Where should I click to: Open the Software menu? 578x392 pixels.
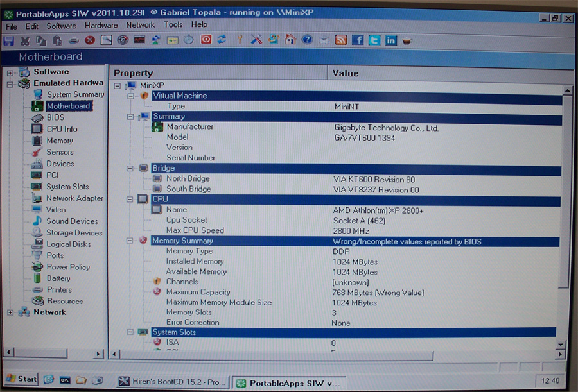[x=61, y=26]
